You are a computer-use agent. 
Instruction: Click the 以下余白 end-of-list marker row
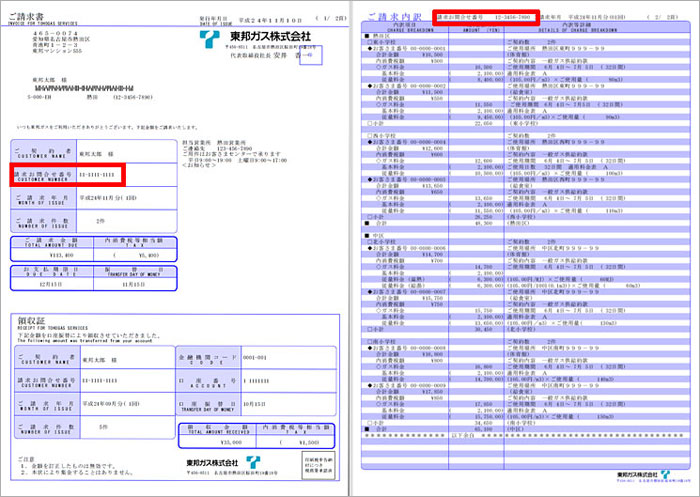[x=525, y=435]
